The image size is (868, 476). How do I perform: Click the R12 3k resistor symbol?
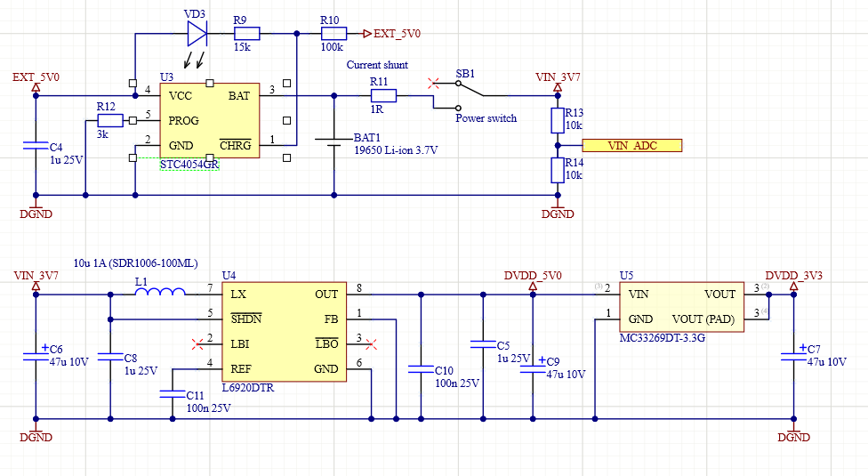[x=110, y=120]
